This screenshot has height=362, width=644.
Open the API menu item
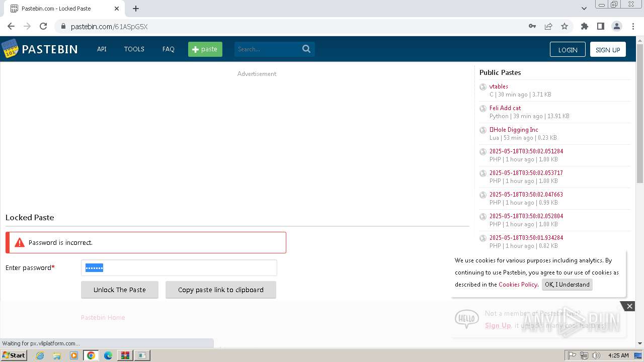(x=102, y=49)
